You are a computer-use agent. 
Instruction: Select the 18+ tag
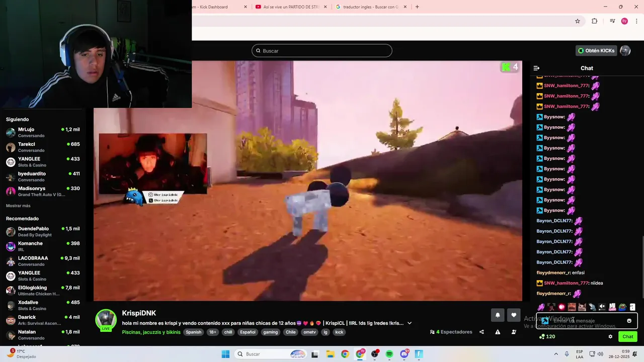click(213, 332)
